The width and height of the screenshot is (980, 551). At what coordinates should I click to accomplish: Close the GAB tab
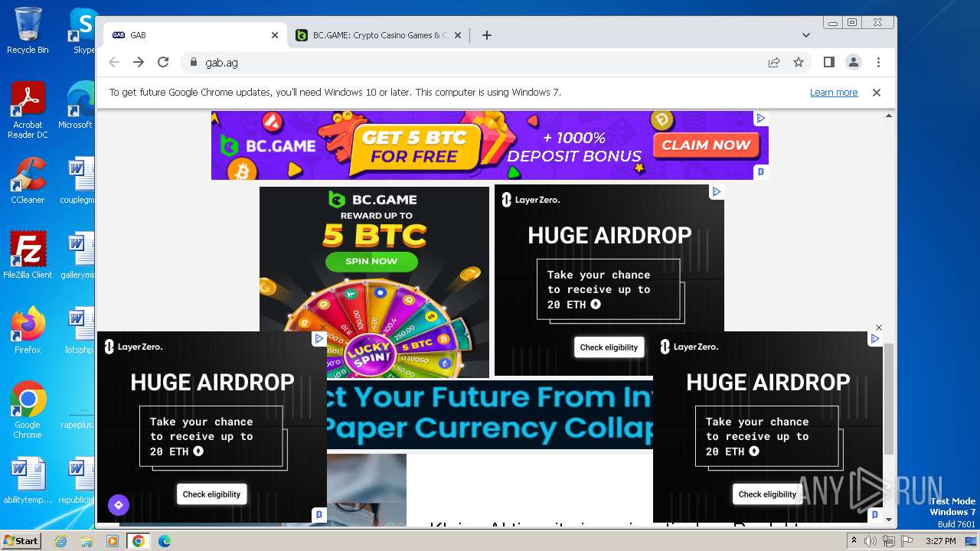275,35
